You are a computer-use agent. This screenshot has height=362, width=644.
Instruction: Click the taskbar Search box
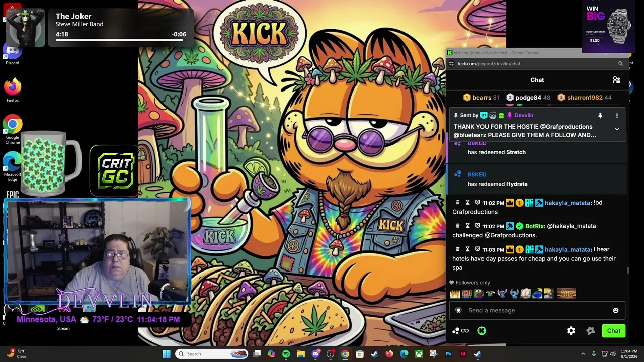pos(213,354)
